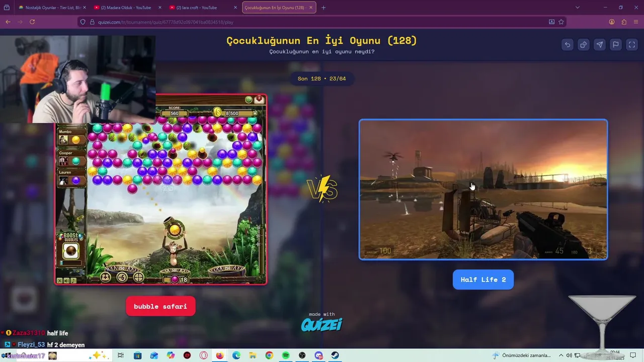This screenshot has width=644, height=362.
Task: Open Microsoft Edge from the taskbar
Action: point(236,355)
